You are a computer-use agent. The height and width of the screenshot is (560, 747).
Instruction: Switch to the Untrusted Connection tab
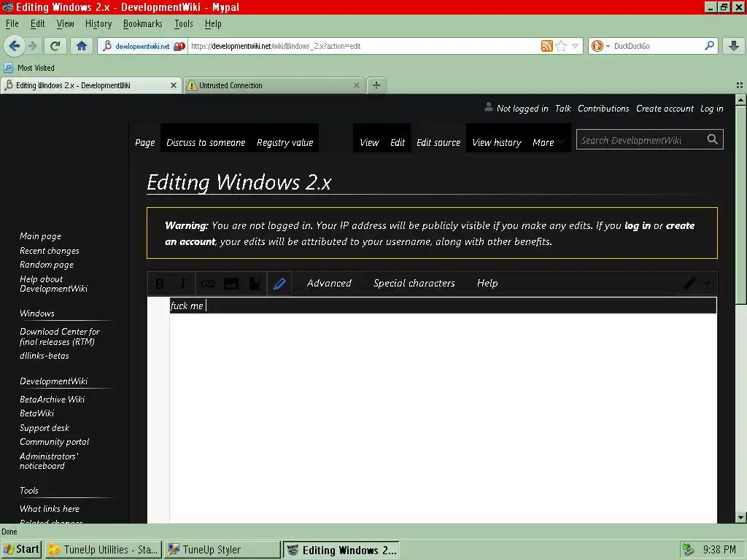click(274, 85)
